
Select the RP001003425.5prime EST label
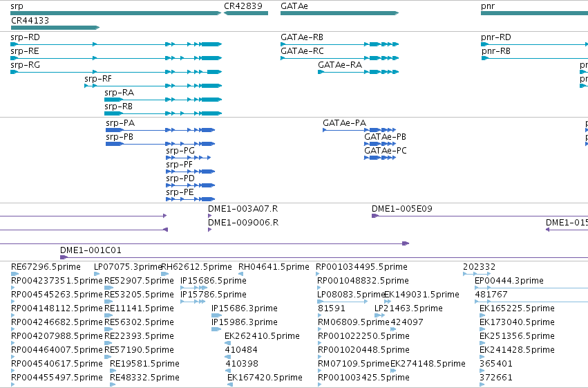(x=363, y=378)
